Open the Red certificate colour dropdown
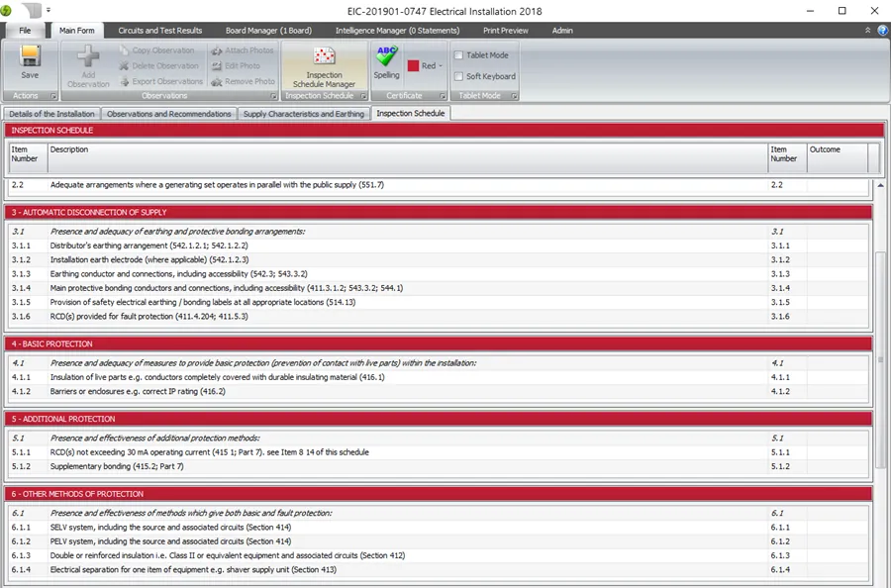The height and width of the screenshot is (588, 891). [x=441, y=66]
